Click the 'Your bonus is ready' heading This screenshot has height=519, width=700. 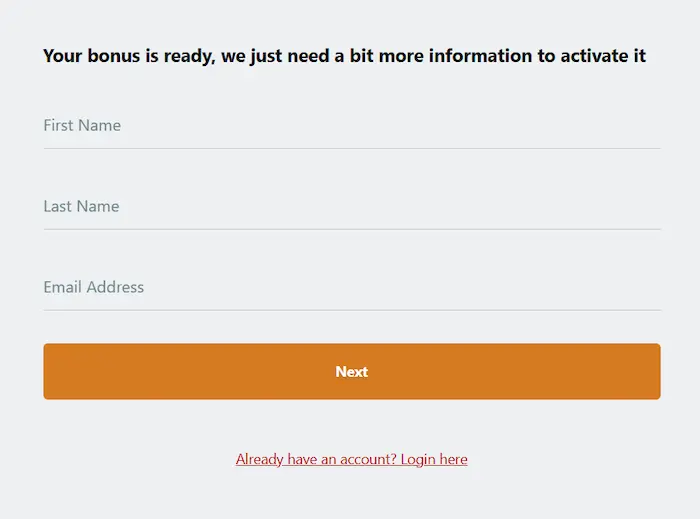pyautogui.click(x=344, y=56)
